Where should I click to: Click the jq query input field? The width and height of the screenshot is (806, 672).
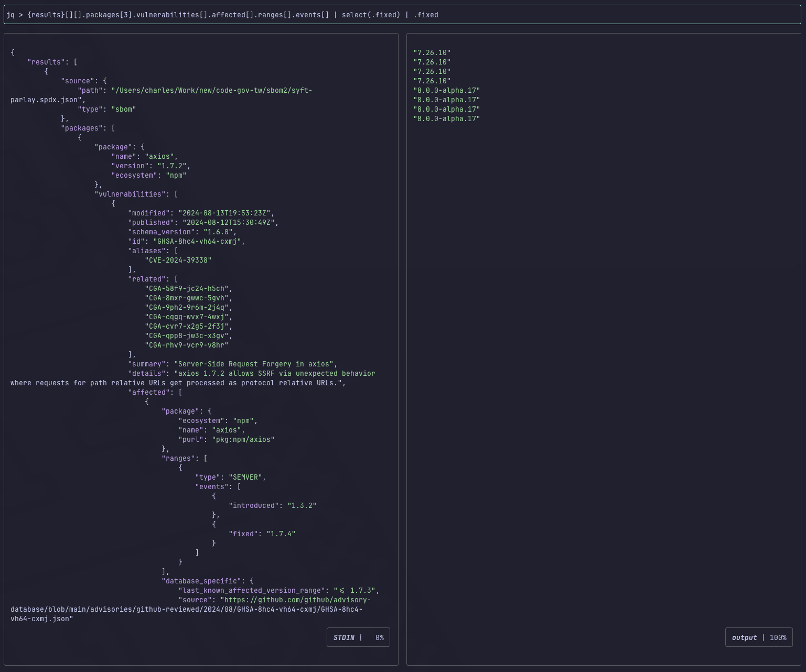pyautogui.click(x=403, y=15)
